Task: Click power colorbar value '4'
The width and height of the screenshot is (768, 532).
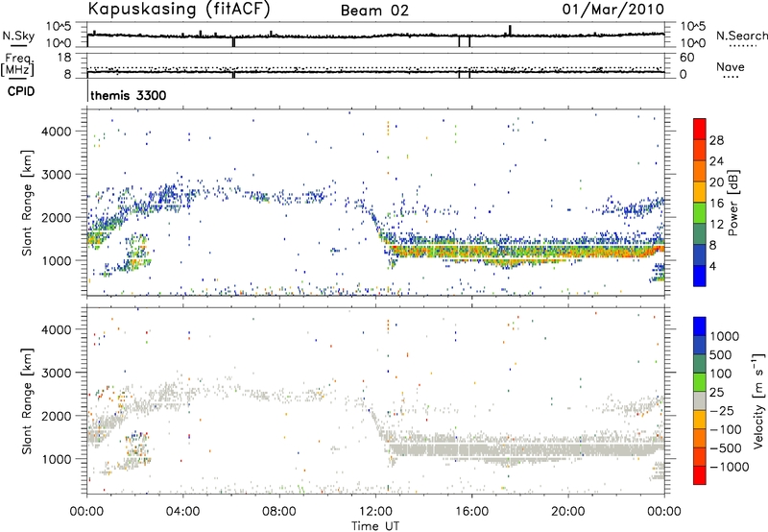Action: (x=712, y=267)
